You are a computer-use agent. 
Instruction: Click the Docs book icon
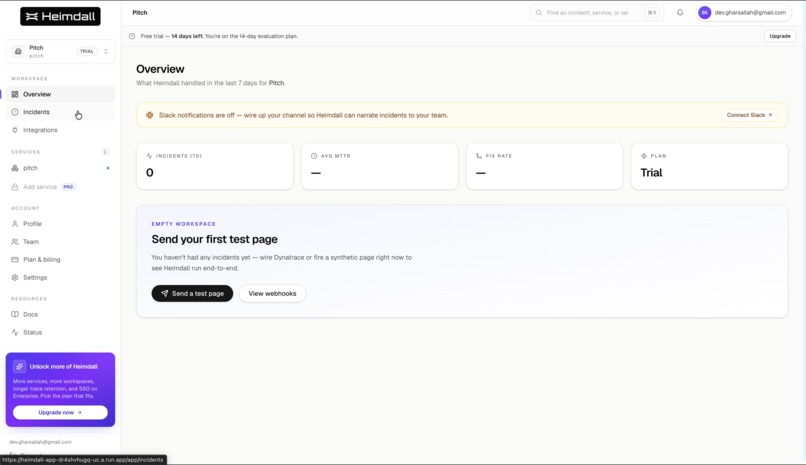[15, 314]
